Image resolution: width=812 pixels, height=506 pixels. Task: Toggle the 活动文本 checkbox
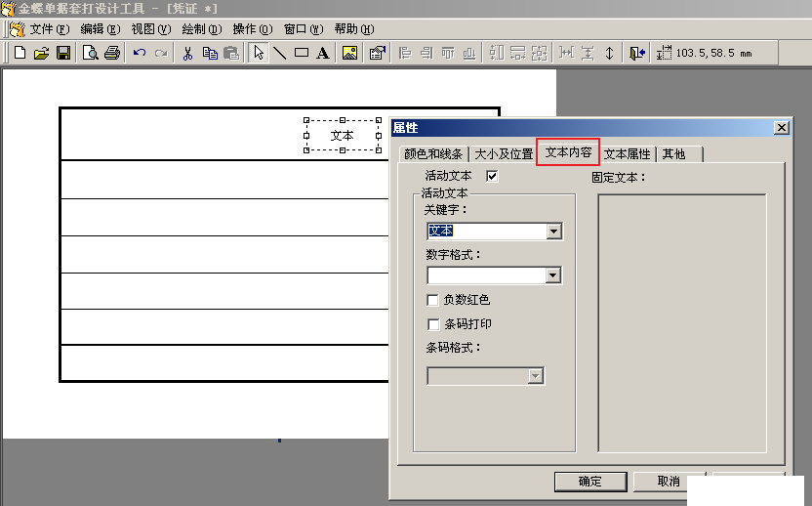(492, 176)
